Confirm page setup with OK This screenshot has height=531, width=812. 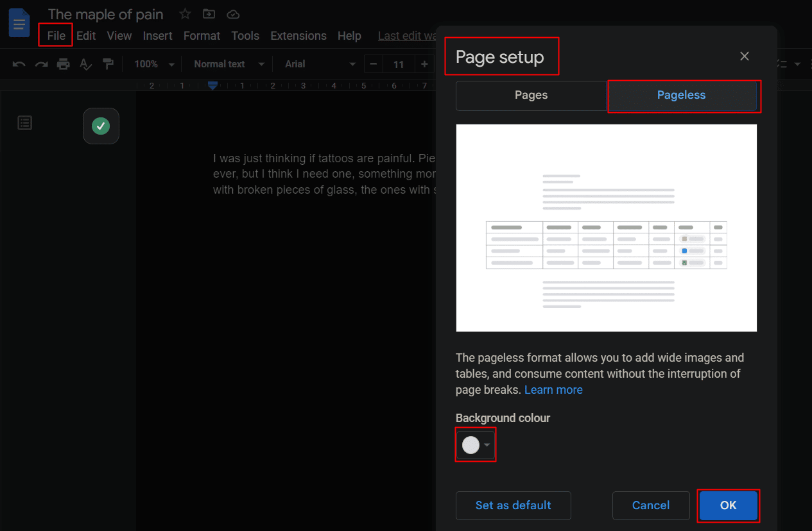729,505
